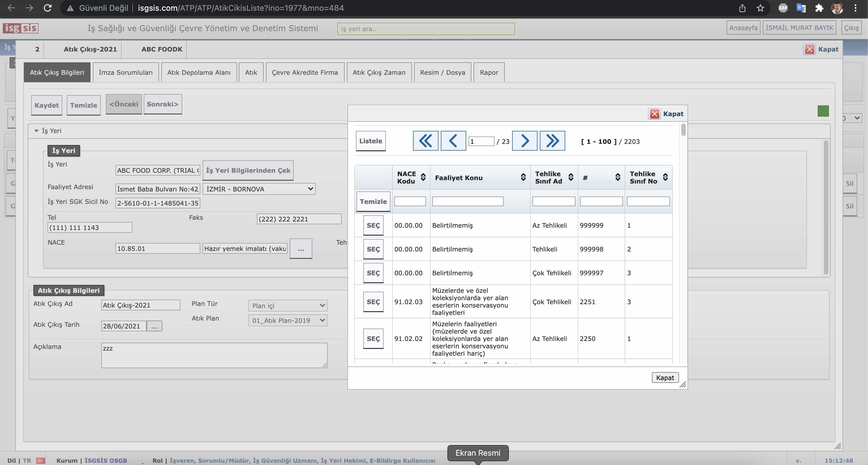Viewport: 868px width, 465px height.
Task: Click previous page arrow in NACE popup
Action: (x=453, y=141)
